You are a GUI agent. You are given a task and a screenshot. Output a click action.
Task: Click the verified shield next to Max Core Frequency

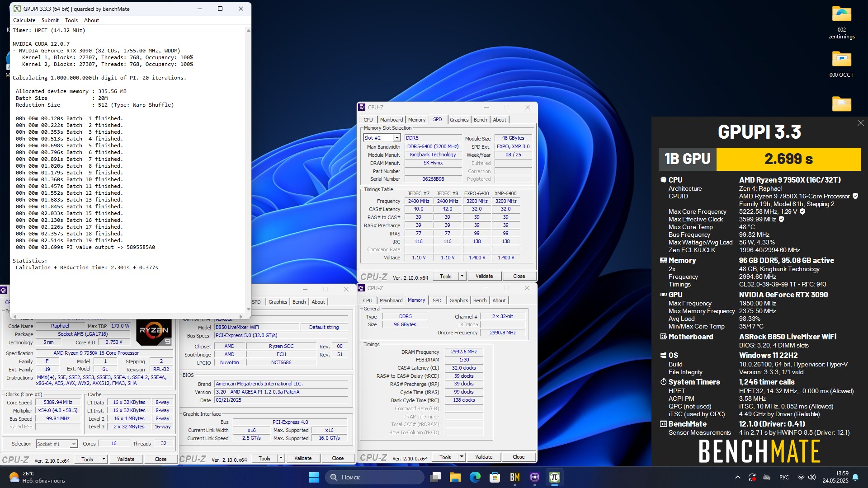802,211
